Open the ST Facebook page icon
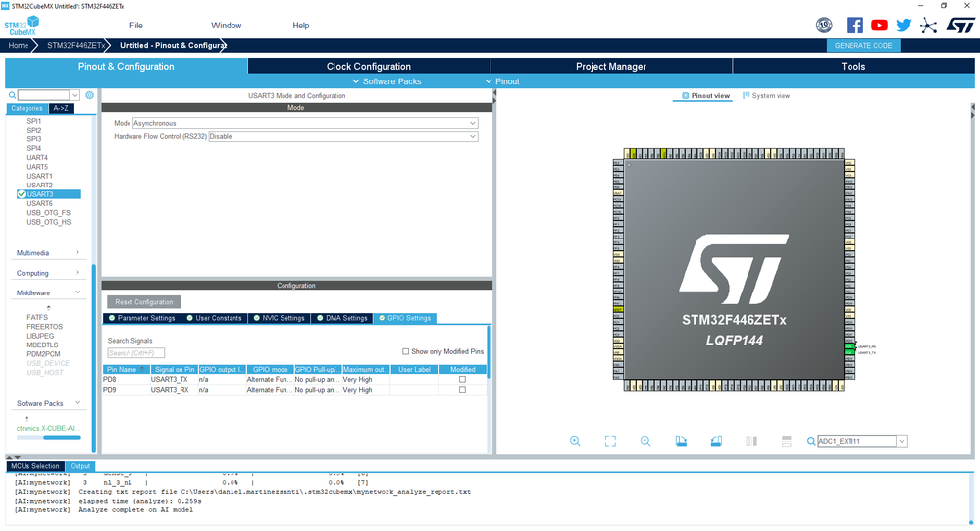 (x=854, y=25)
